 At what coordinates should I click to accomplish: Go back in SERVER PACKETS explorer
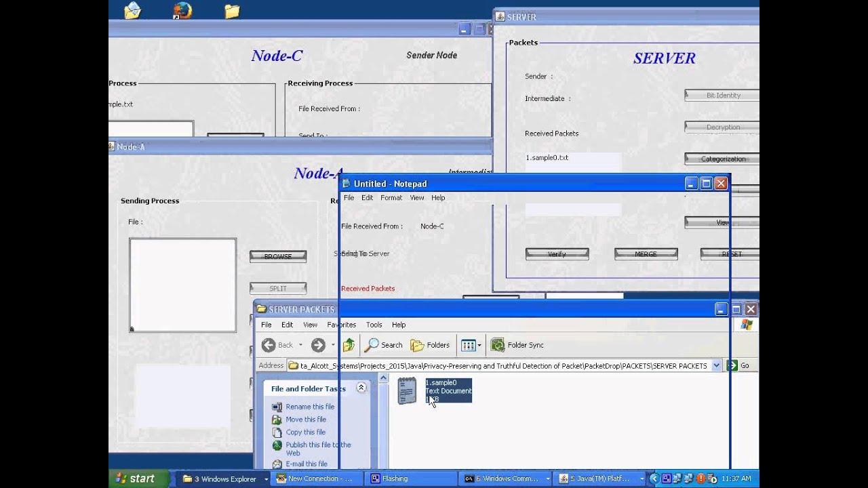click(x=277, y=345)
